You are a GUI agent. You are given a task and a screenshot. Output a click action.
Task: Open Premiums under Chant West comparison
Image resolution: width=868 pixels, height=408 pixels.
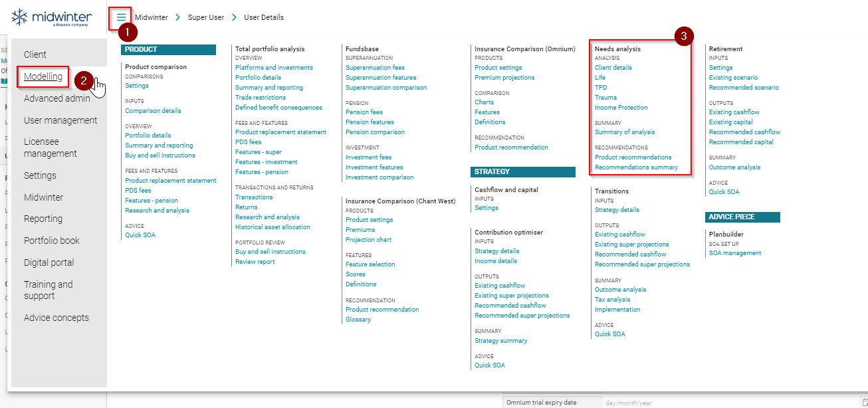pyautogui.click(x=360, y=230)
